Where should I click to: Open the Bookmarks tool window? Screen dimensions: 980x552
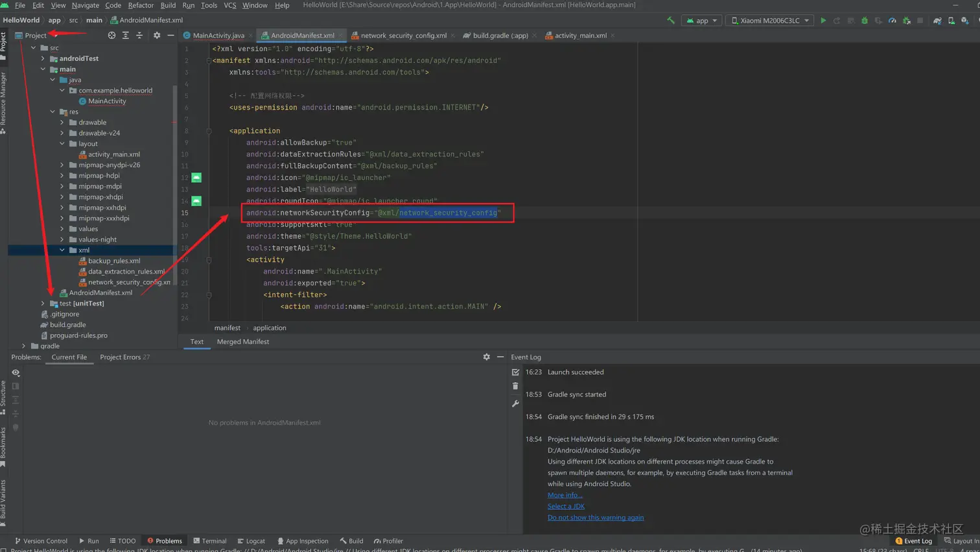pos(3,446)
